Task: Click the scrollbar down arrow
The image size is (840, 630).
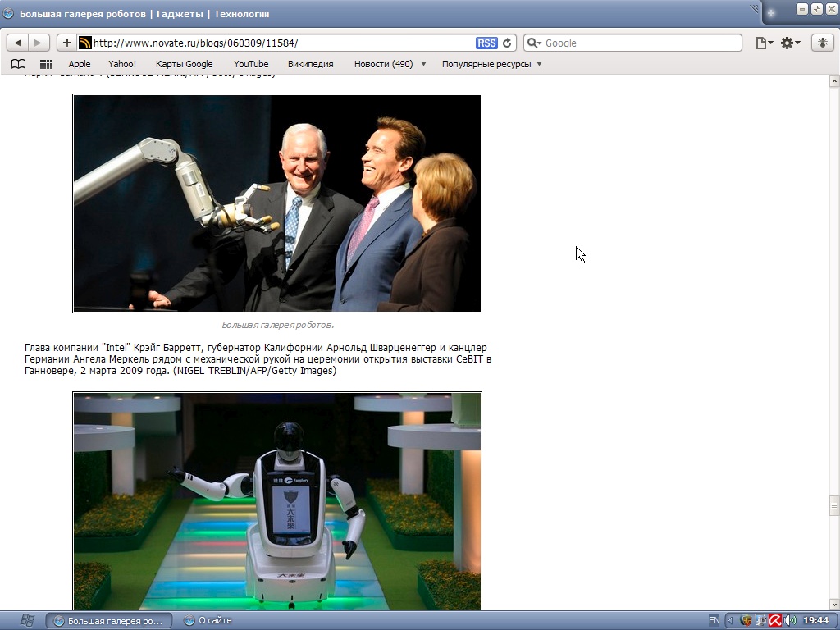Action: [x=834, y=605]
